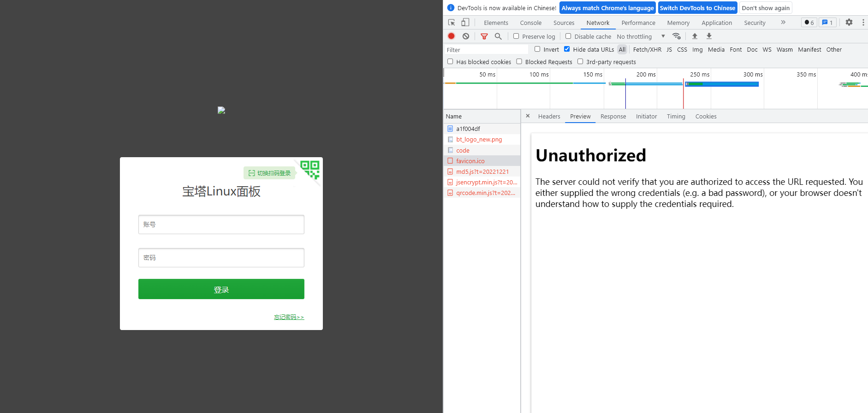Select the inspect element picker icon
868x413 pixels.
click(x=452, y=22)
